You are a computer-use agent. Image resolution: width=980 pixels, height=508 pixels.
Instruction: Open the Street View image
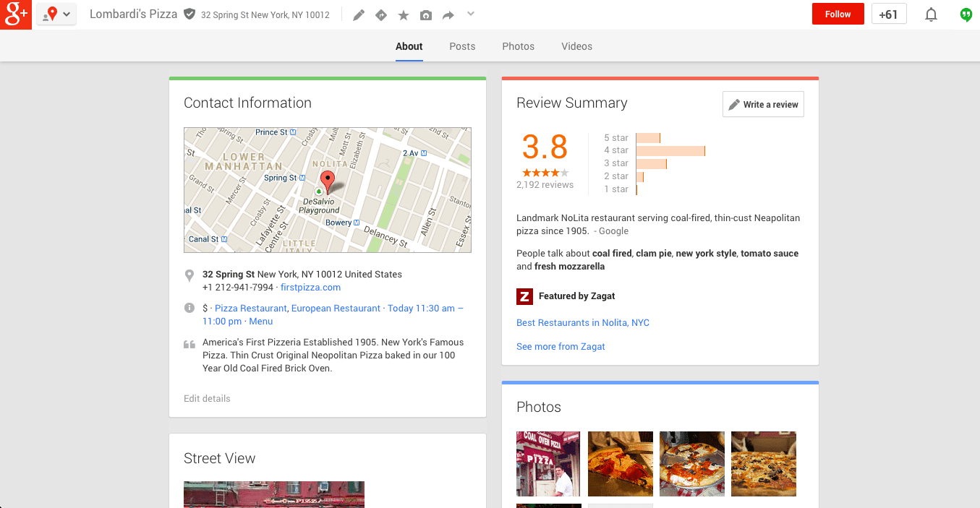[x=274, y=494]
